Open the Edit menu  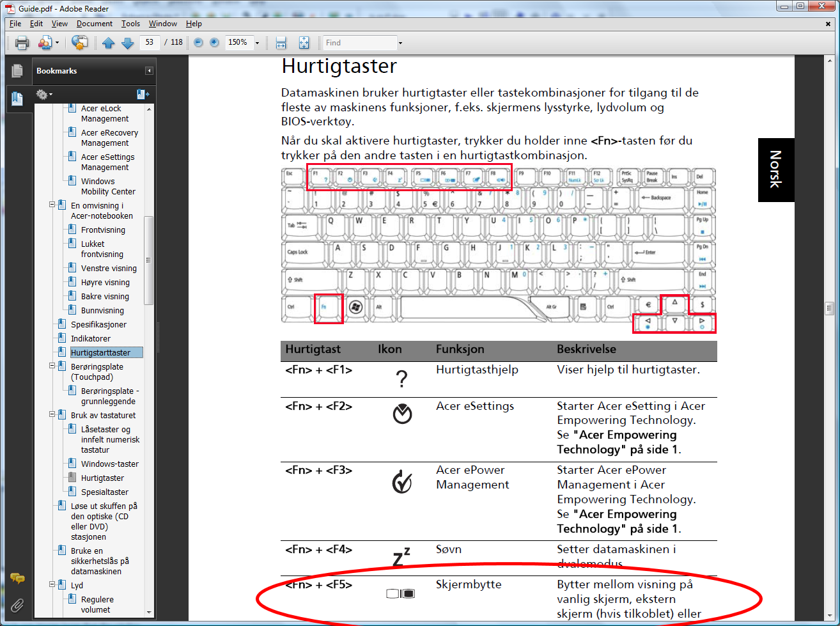pyautogui.click(x=36, y=24)
